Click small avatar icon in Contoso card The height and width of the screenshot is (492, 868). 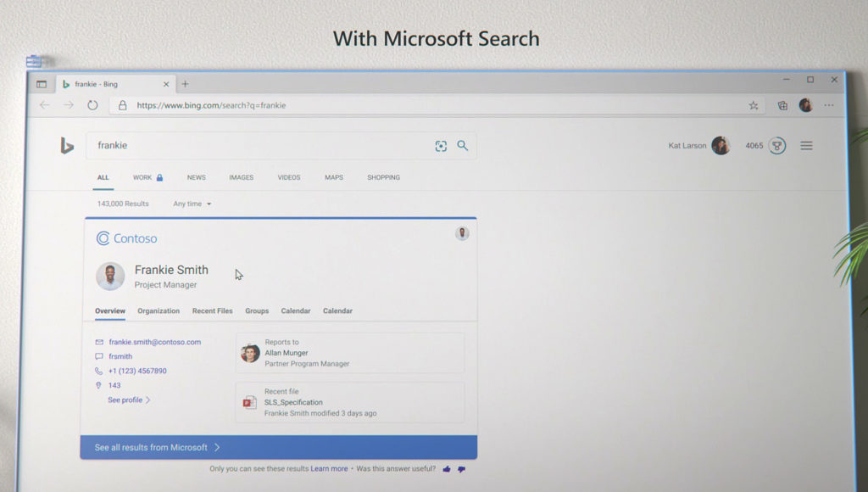(462, 233)
